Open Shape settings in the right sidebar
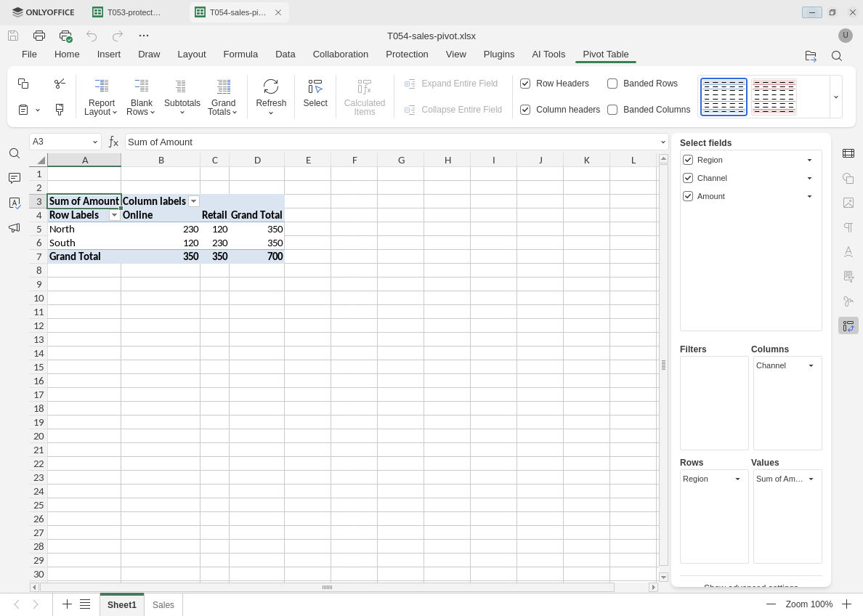The width and height of the screenshot is (863, 616). point(848,178)
